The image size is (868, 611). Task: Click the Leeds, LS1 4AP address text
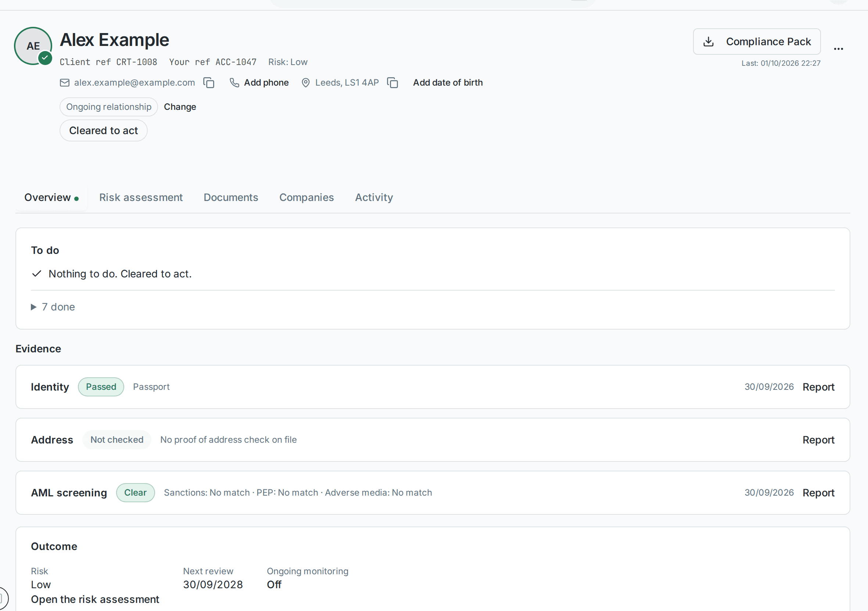click(x=347, y=83)
